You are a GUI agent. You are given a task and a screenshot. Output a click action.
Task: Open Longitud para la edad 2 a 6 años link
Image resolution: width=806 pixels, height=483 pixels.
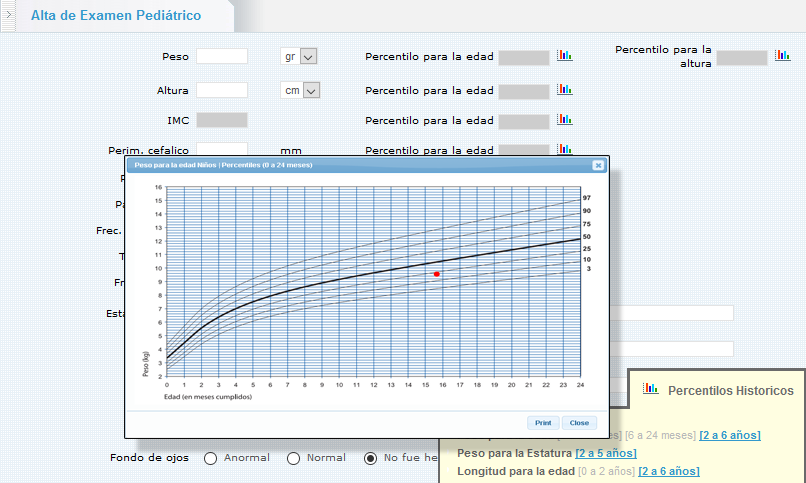tap(669, 471)
